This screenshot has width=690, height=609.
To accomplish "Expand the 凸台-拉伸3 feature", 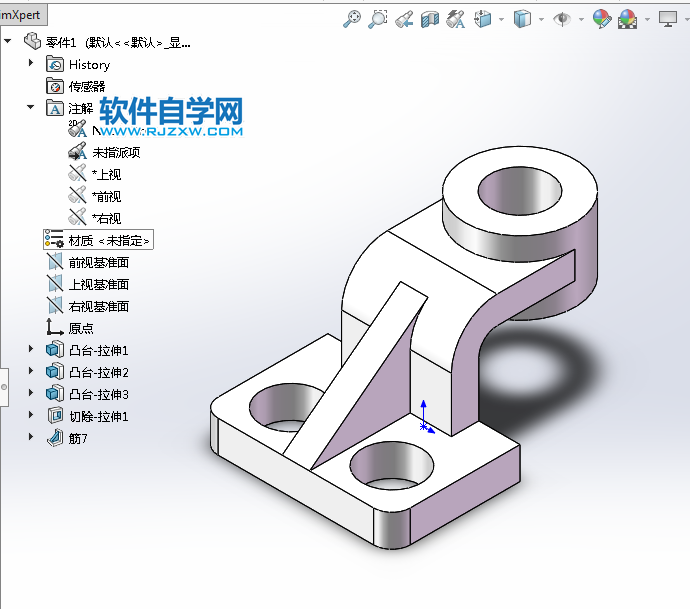I will click(x=31, y=393).
